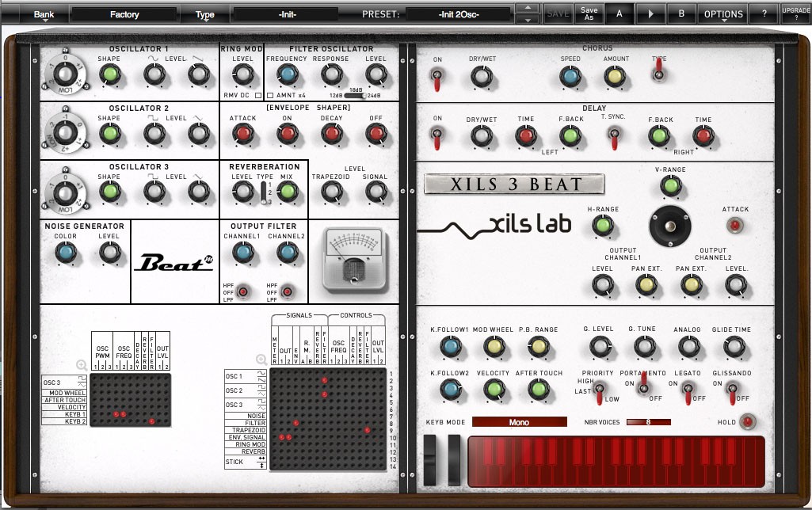Click the Reverberation mix knob
The height and width of the screenshot is (510, 812).
click(x=287, y=192)
